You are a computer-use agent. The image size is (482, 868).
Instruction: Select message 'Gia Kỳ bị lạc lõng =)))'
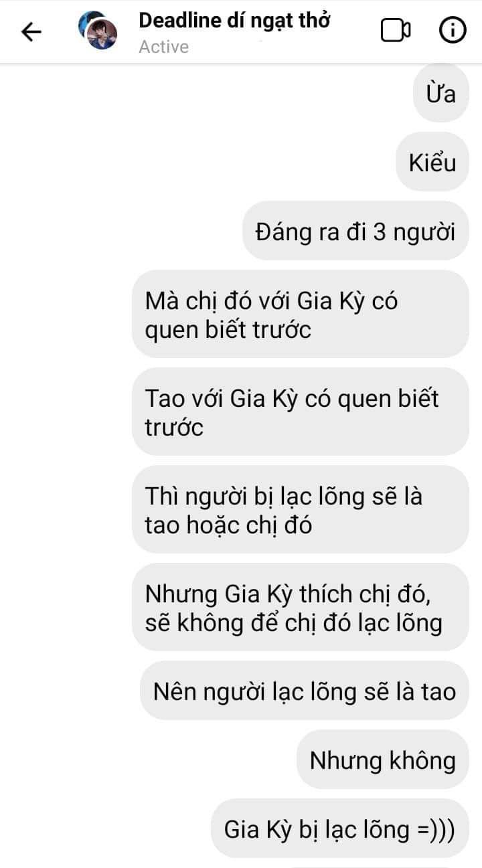339,829
